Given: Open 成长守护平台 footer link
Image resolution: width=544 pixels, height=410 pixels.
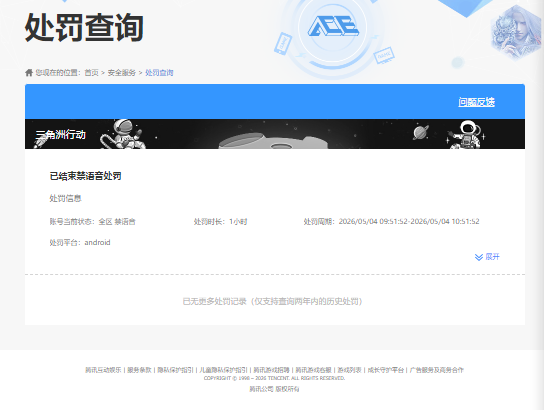Looking at the screenshot, I should tap(385, 370).
